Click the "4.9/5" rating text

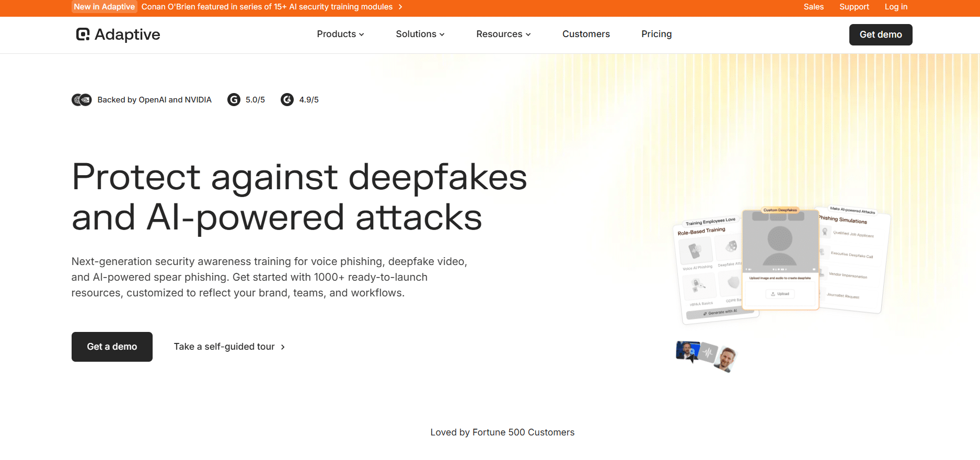[309, 100]
